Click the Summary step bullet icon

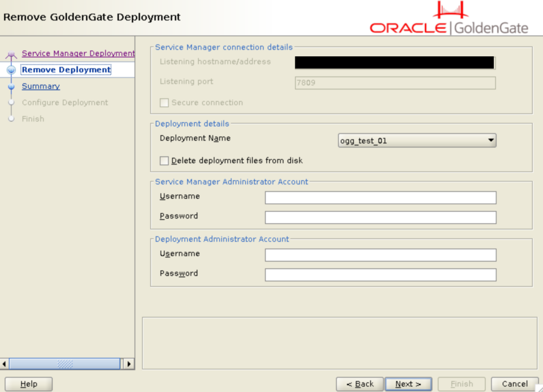point(11,86)
